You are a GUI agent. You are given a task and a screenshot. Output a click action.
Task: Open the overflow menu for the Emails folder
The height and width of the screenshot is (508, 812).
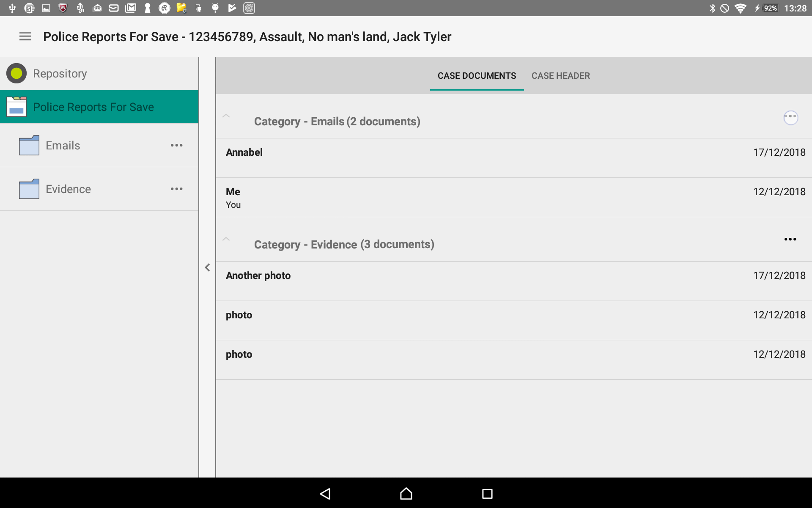[x=176, y=145]
